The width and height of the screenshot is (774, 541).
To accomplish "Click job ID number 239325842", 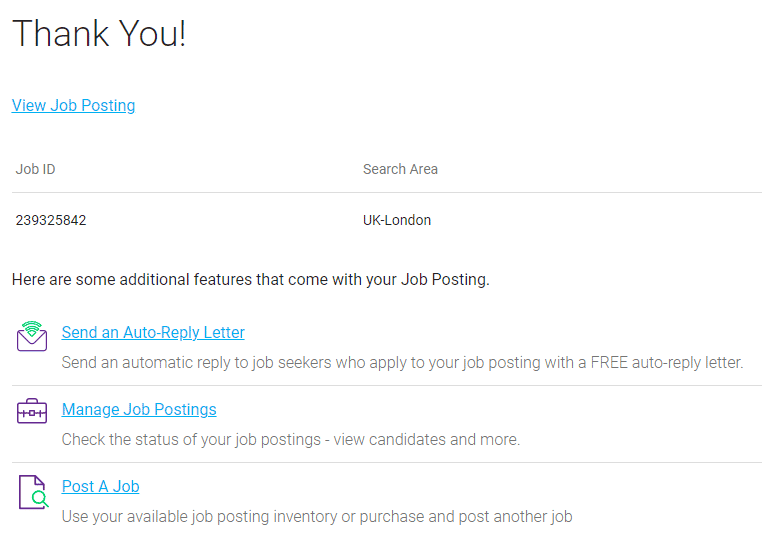I will coord(51,220).
